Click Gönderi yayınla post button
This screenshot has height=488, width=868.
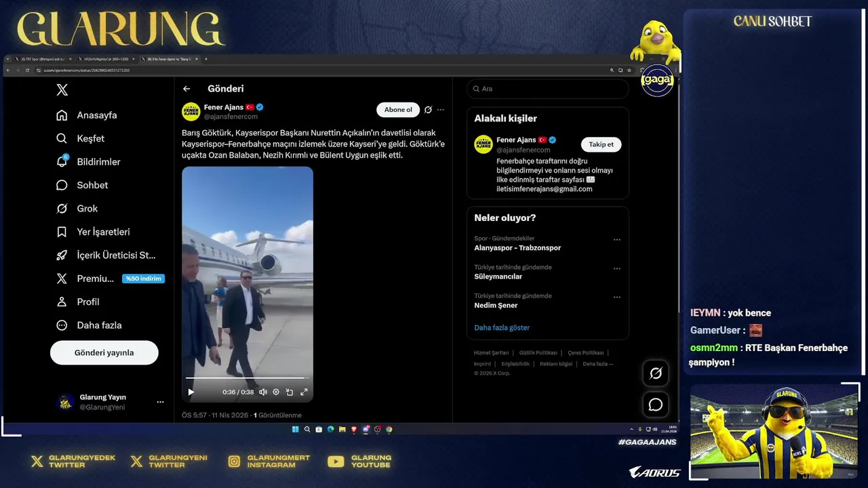104,352
